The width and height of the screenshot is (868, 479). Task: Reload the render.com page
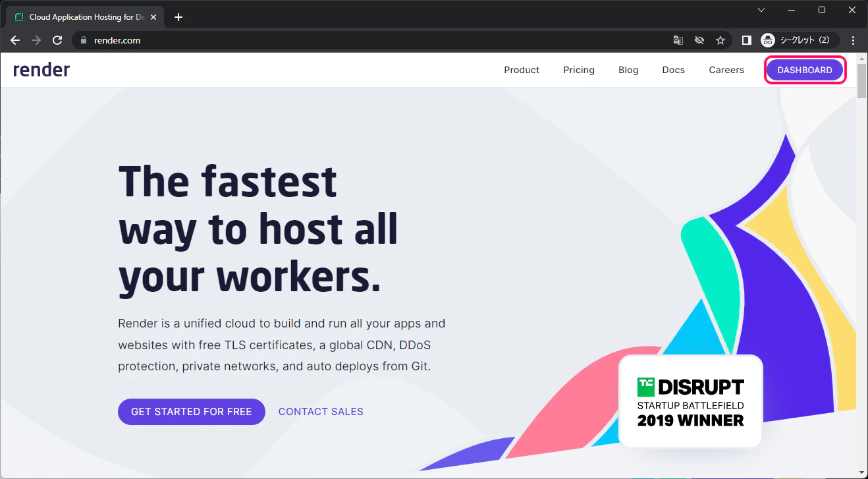coord(57,40)
